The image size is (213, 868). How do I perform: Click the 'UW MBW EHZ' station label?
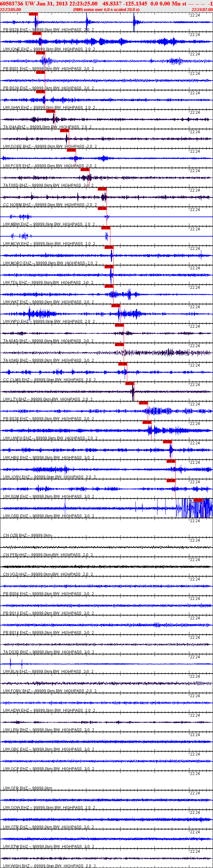tap(16, 224)
